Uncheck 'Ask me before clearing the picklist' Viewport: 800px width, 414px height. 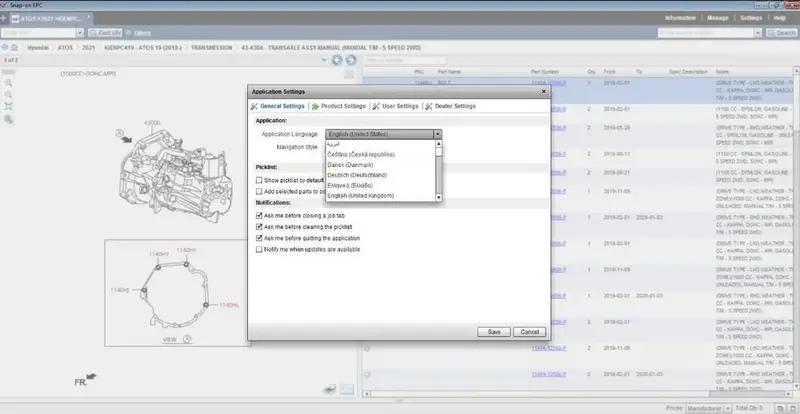(259, 227)
